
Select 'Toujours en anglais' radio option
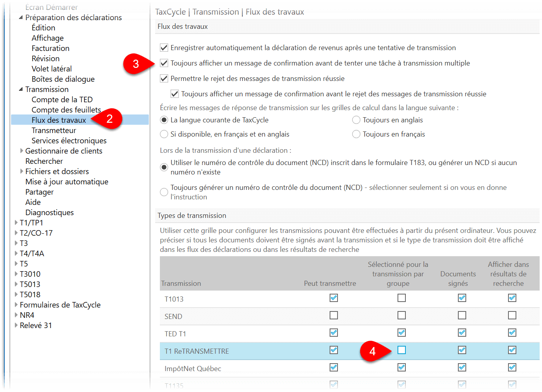356,120
